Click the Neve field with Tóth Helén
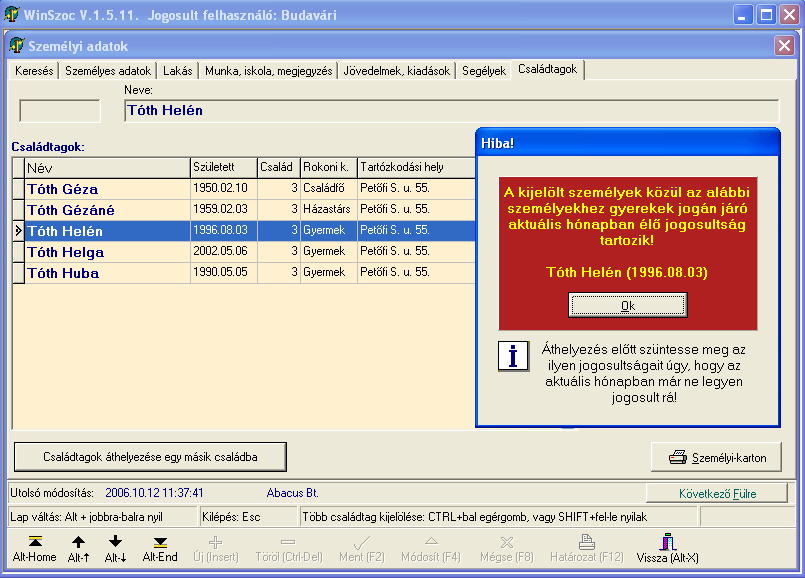 pos(451,111)
